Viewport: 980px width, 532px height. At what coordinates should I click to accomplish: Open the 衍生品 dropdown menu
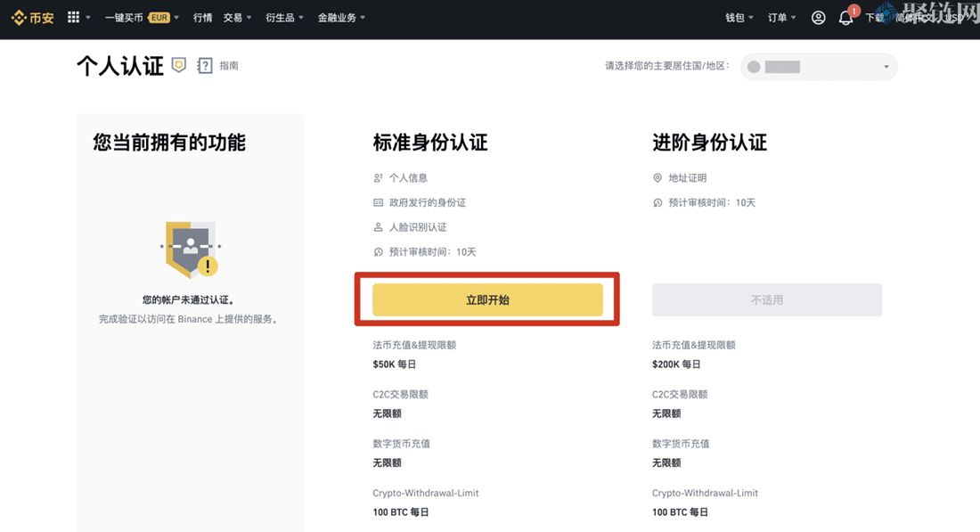(279, 17)
